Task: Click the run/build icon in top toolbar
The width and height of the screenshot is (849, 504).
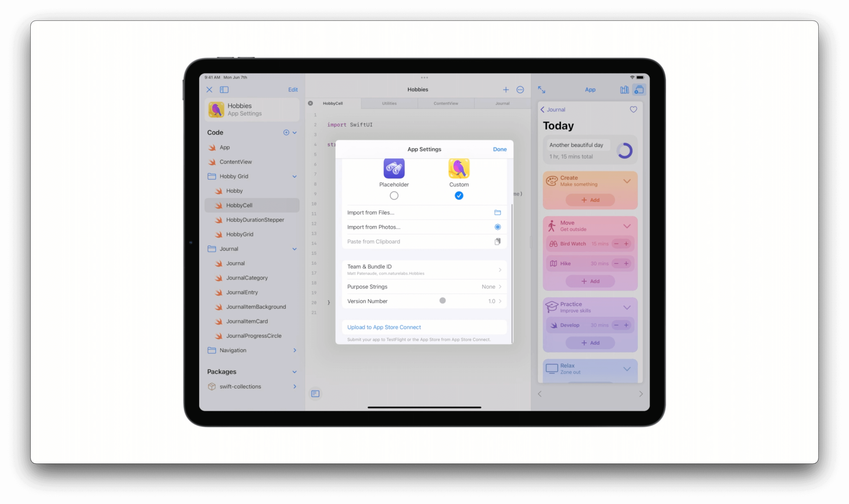Action: (x=639, y=89)
